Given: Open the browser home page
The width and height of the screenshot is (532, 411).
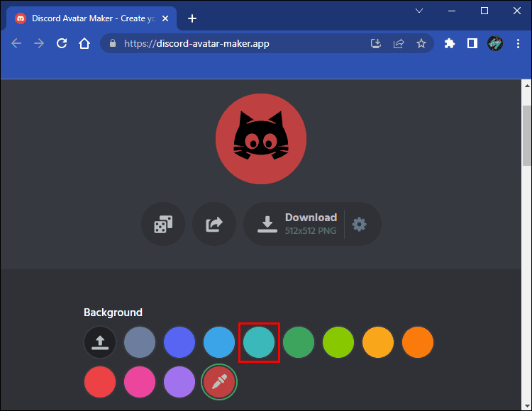Looking at the screenshot, I should [84, 43].
